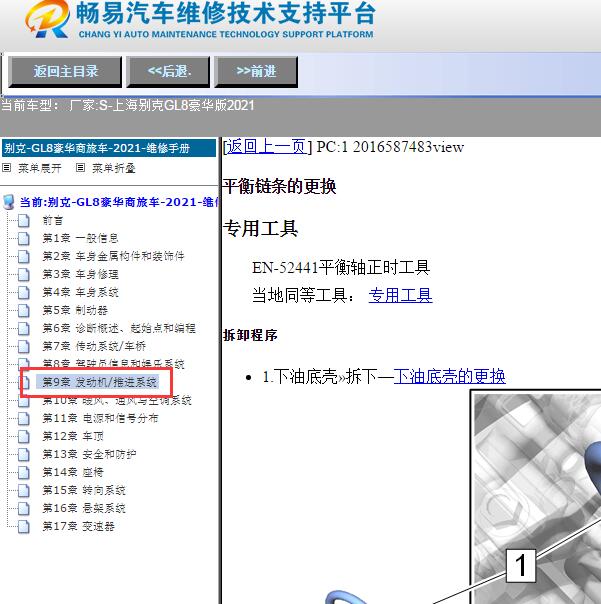Open 第17章 变速器
601x604 pixels.
tap(78, 526)
